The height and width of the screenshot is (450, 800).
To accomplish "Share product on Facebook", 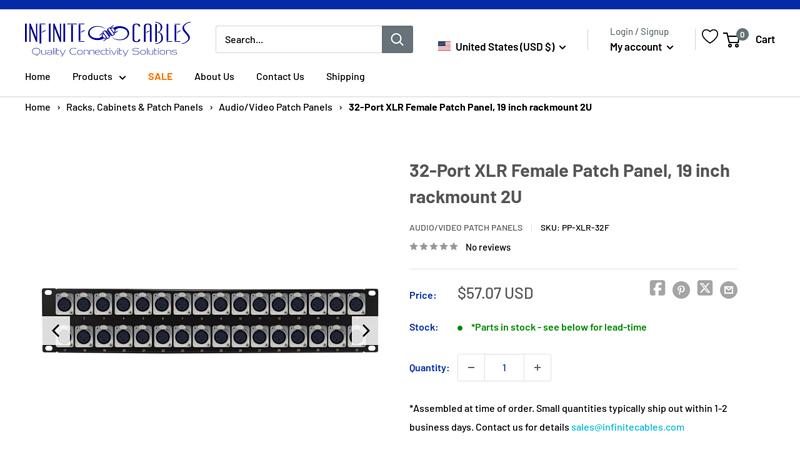I will tap(657, 288).
